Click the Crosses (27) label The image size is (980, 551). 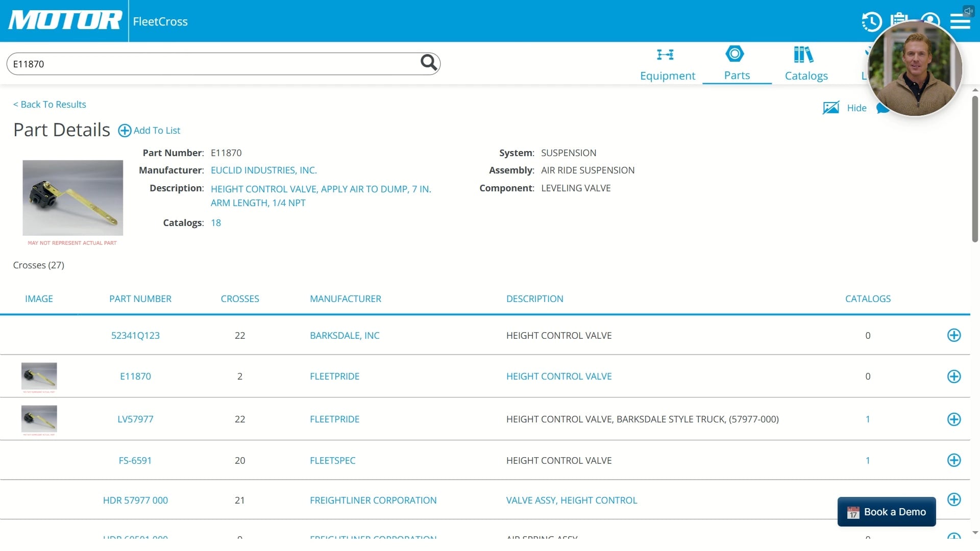(x=39, y=265)
